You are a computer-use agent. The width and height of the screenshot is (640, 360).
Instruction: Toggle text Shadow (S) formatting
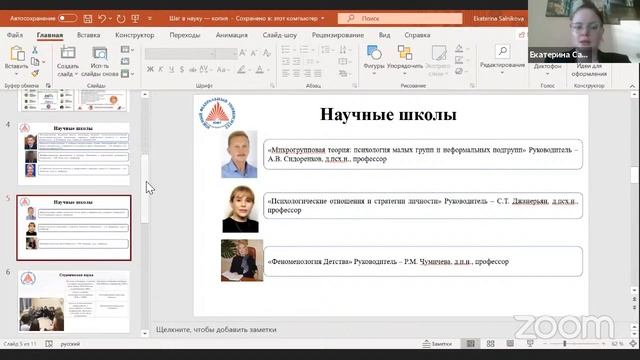pos(182,69)
